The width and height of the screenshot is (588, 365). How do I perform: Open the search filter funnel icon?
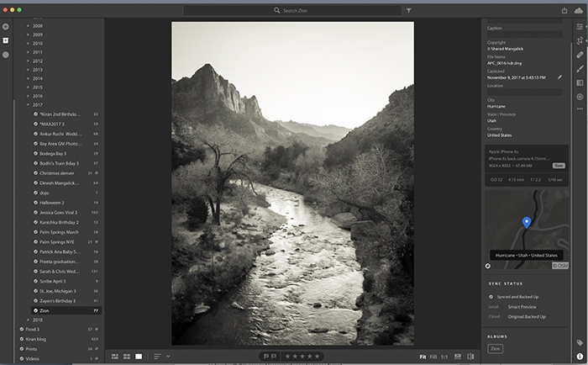409,11
